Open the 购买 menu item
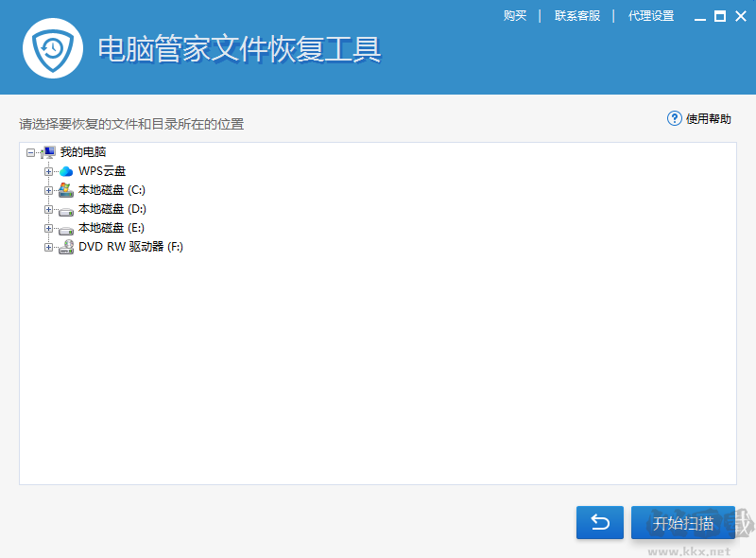This screenshot has width=756, height=558. pyautogui.click(x=515, y=15)
